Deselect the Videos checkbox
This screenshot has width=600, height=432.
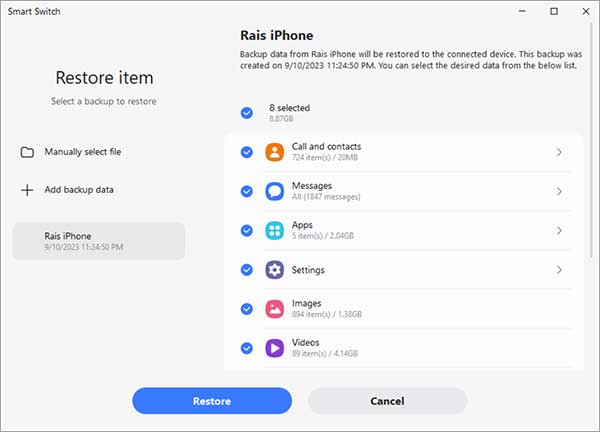coord(247,348)
